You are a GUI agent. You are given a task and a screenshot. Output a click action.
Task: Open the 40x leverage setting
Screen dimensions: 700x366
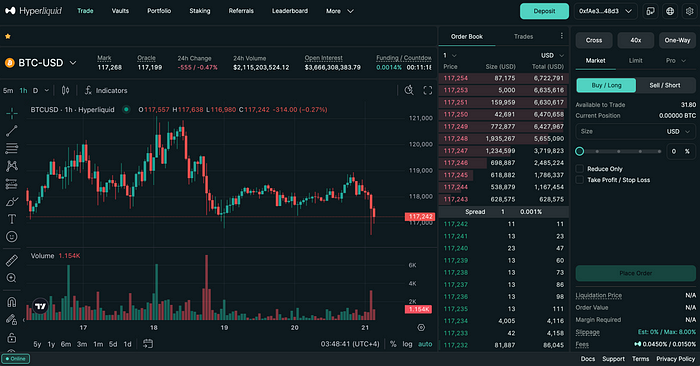[x=636, y=40]
